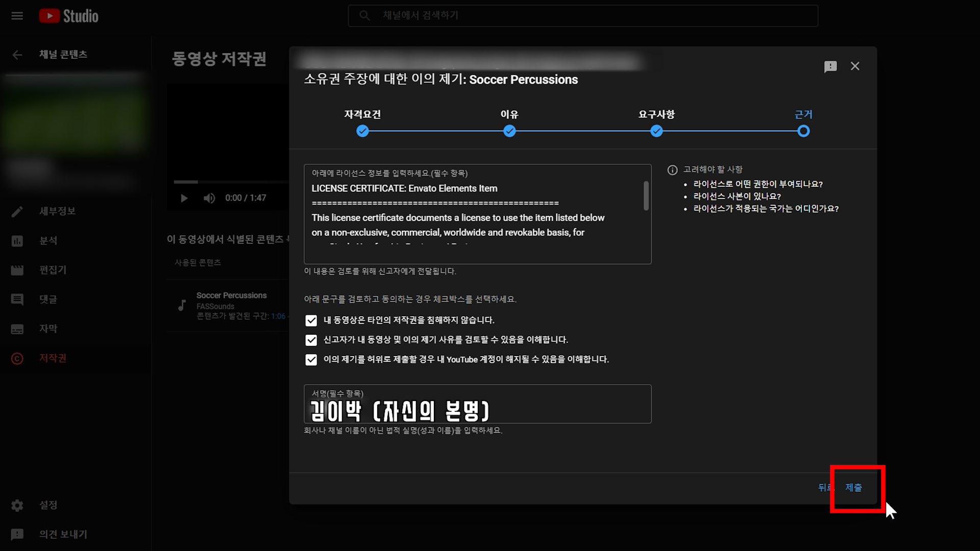
Task: Click the video progress bar
Action: [x=230, y=182]
